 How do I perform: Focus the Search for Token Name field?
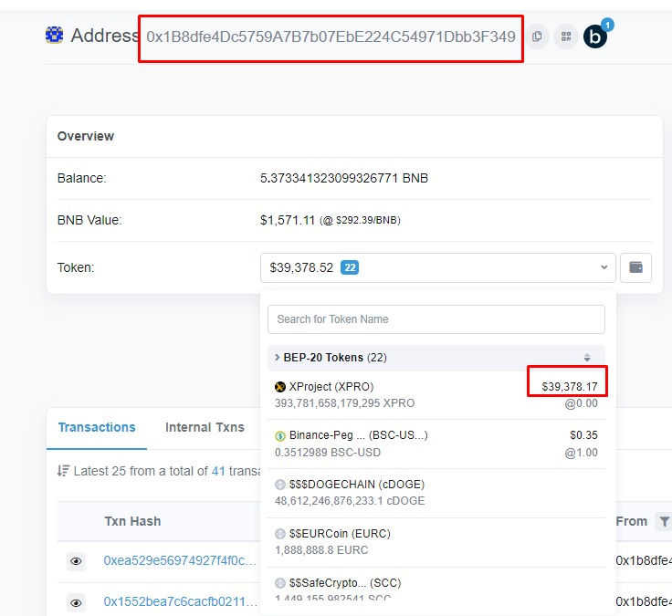tap(436, 319)
